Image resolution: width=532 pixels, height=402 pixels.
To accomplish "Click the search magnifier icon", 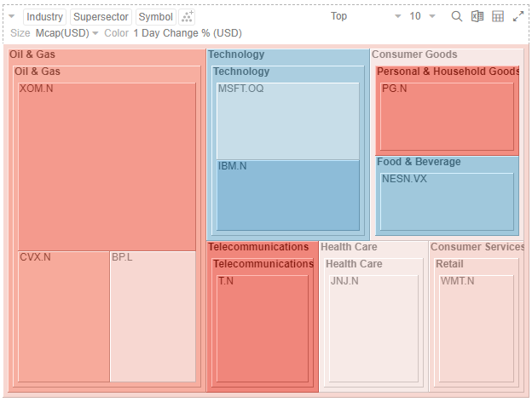I will [456, 16].
